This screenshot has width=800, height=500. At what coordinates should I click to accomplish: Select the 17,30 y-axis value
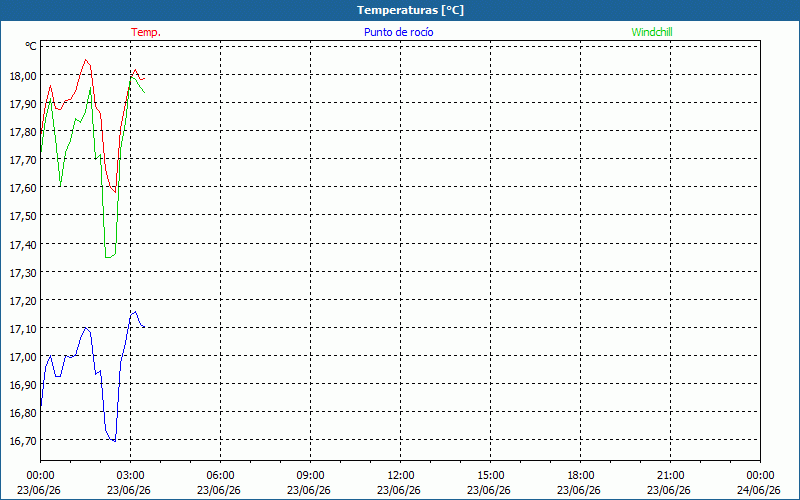point(23,272)
